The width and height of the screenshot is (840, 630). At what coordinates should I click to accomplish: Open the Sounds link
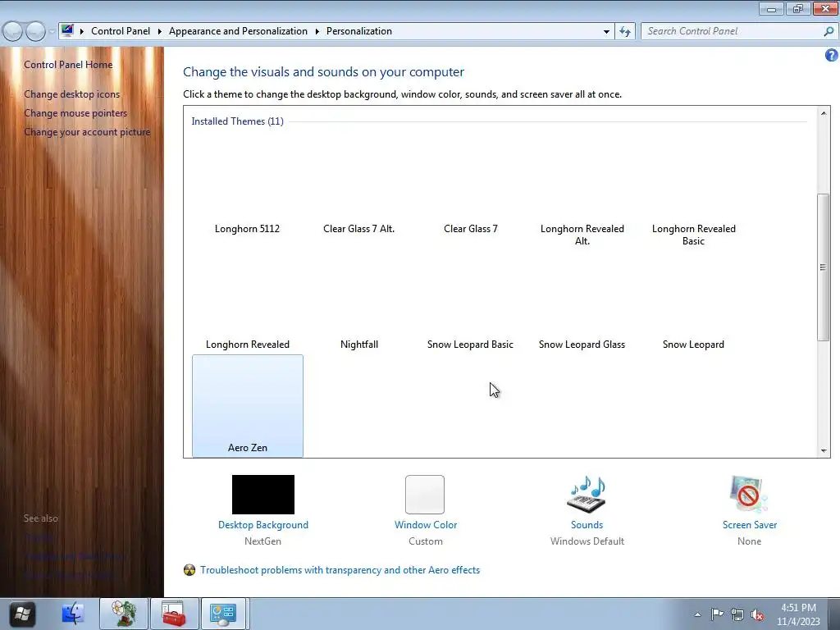tap(587, 525)
